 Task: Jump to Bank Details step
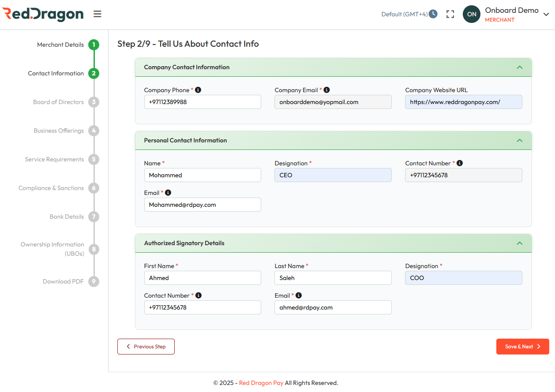(67, 217)
